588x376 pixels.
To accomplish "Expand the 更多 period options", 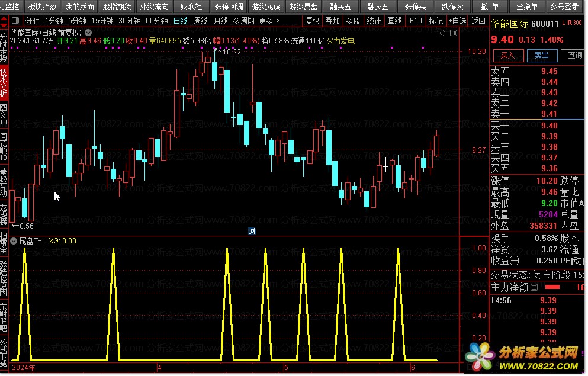I will click(269, 21).
